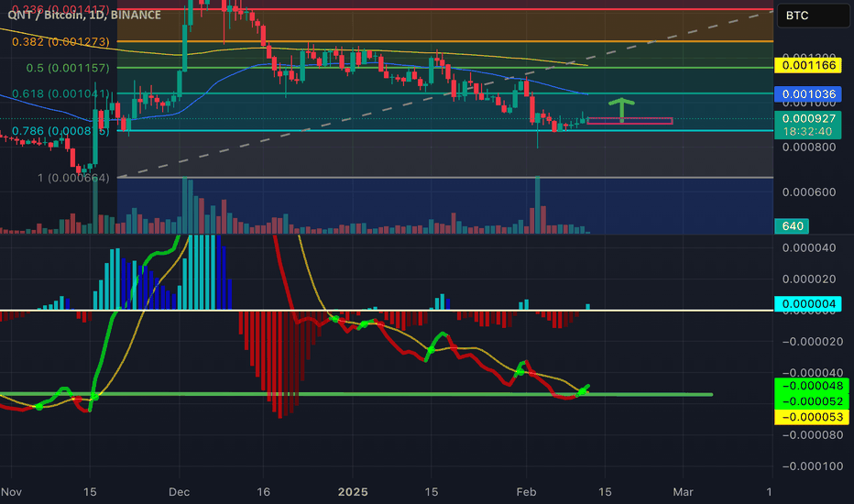Click the 0.000040 indicator axis tick

click(x=809, y=248)
